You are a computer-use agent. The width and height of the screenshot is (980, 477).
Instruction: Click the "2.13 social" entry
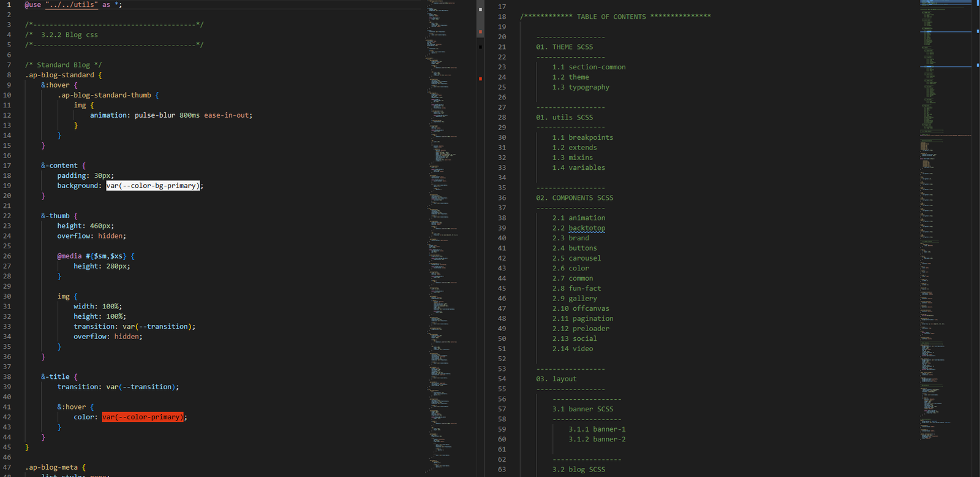[575, 338]
